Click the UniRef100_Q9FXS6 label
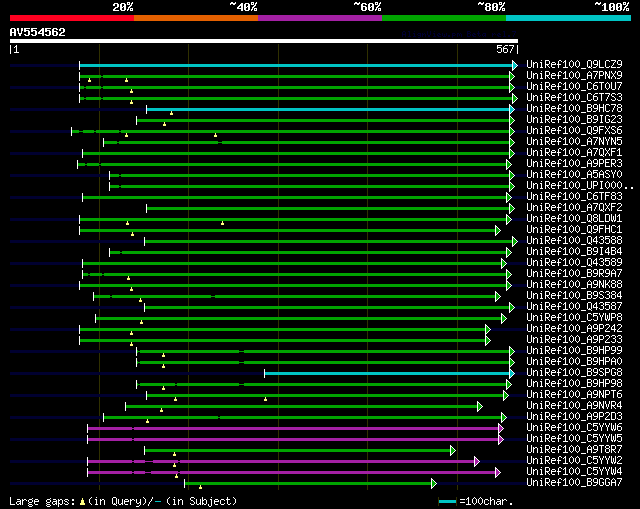 (574, 131)
